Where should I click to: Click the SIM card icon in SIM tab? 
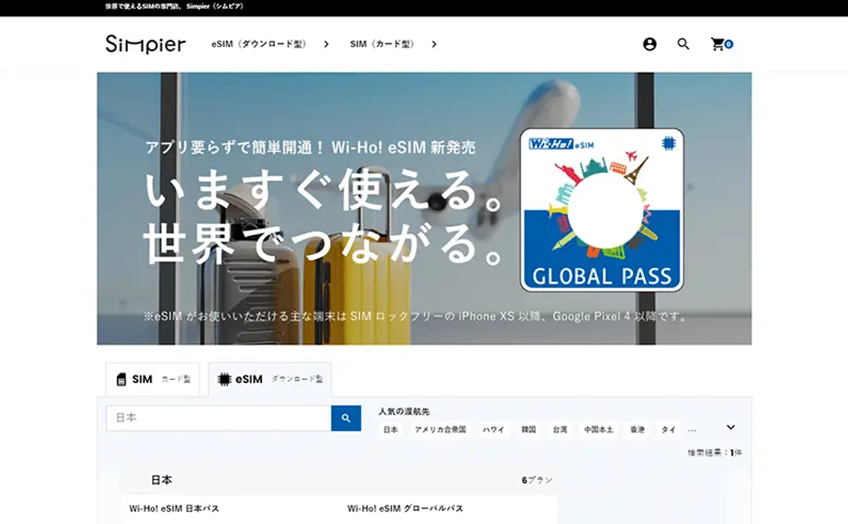(121, 379)
